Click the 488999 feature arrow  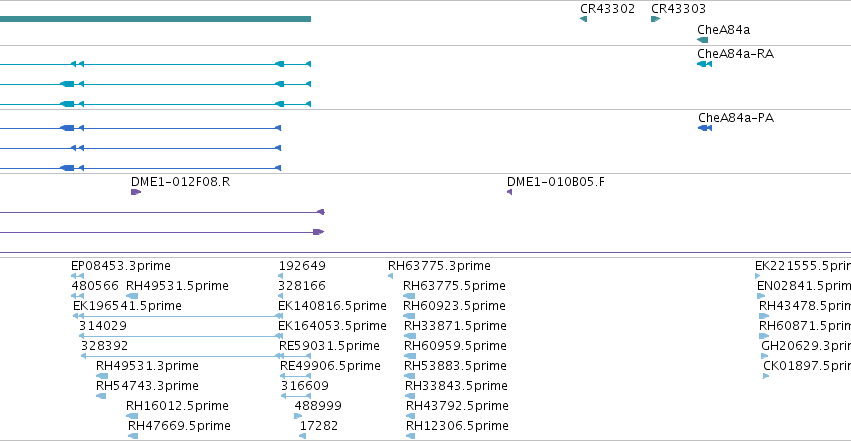[298, 416]
